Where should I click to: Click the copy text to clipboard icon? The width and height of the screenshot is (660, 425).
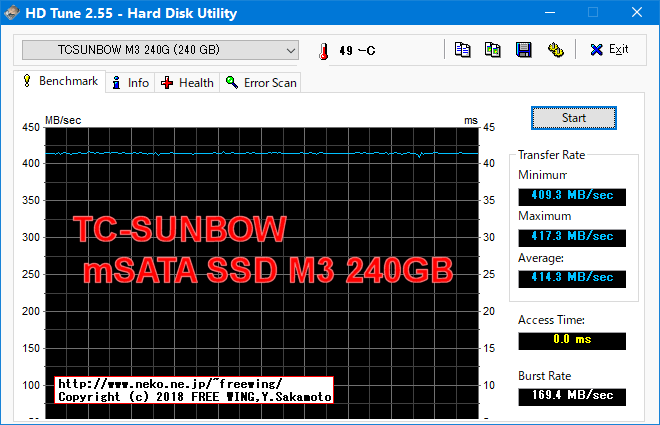tap(462, 50)
